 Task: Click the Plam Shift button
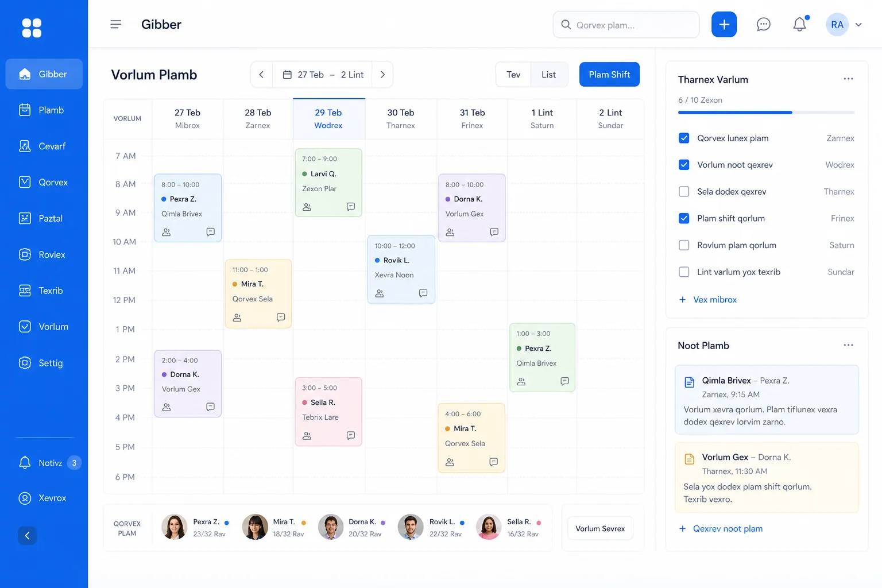pos(609,75)
